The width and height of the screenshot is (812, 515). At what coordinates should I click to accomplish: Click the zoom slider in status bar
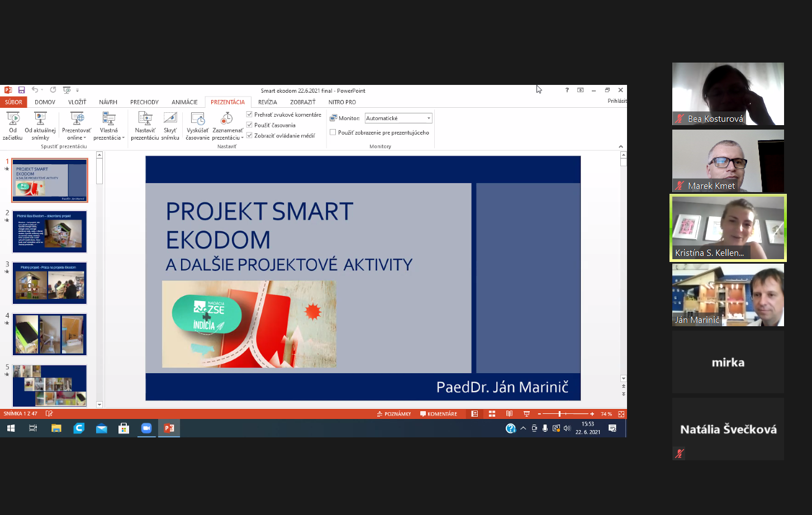559,414
